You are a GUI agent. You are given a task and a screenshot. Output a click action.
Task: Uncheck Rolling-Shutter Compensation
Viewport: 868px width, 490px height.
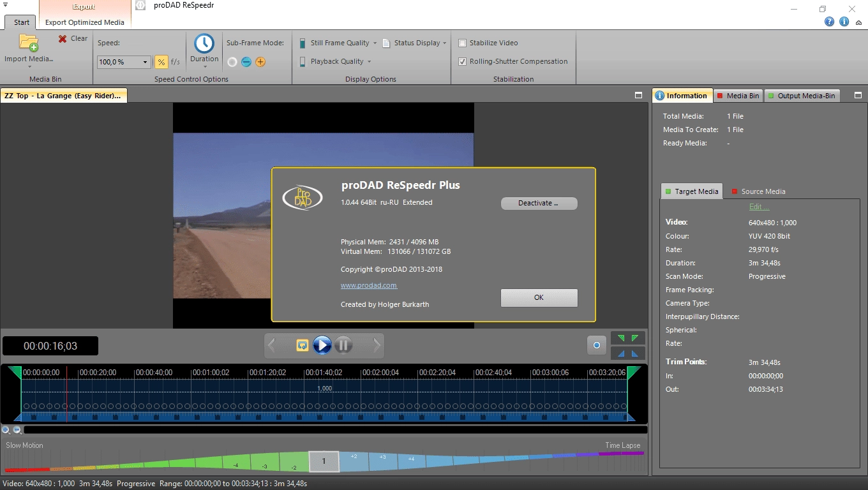(463, 61)
